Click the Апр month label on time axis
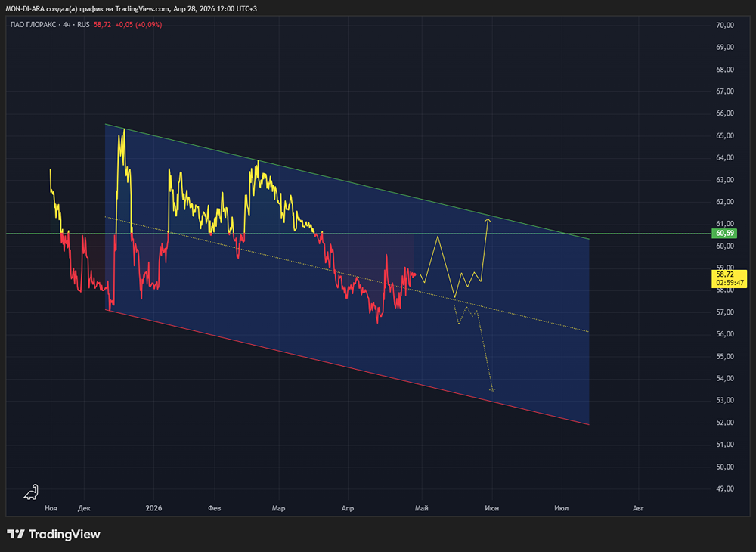Screen dimensions: 756x552 coord(348,508)
